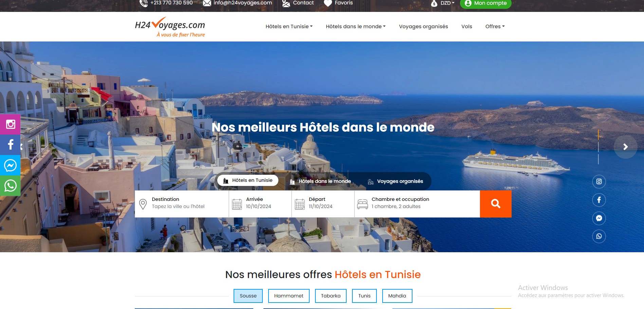Image resolution: width=644 pixels, height=309 pixels.
Task: Go to previous slide with left arrow
Action: point(21,147)
